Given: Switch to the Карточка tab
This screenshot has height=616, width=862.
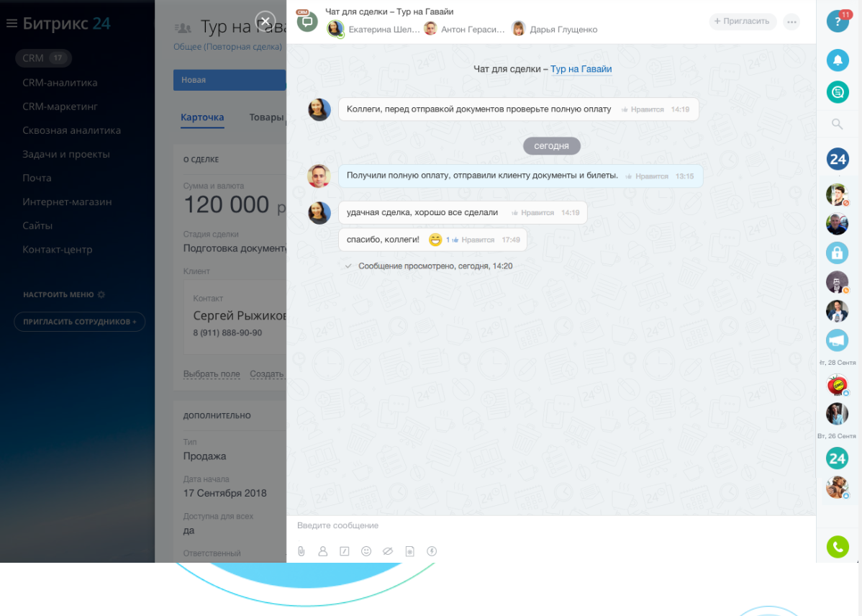Looking at the screenshot, I should [x=202, y=118].
